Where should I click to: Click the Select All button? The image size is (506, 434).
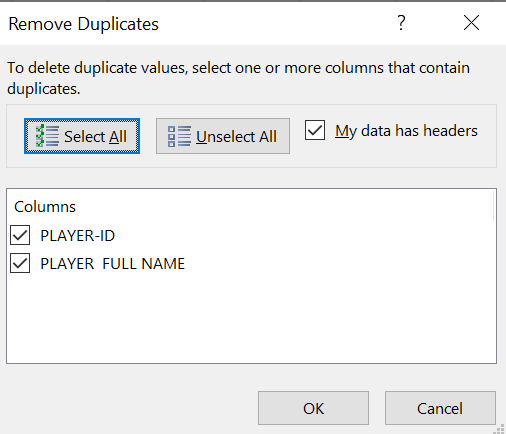(x=82, y=136)
